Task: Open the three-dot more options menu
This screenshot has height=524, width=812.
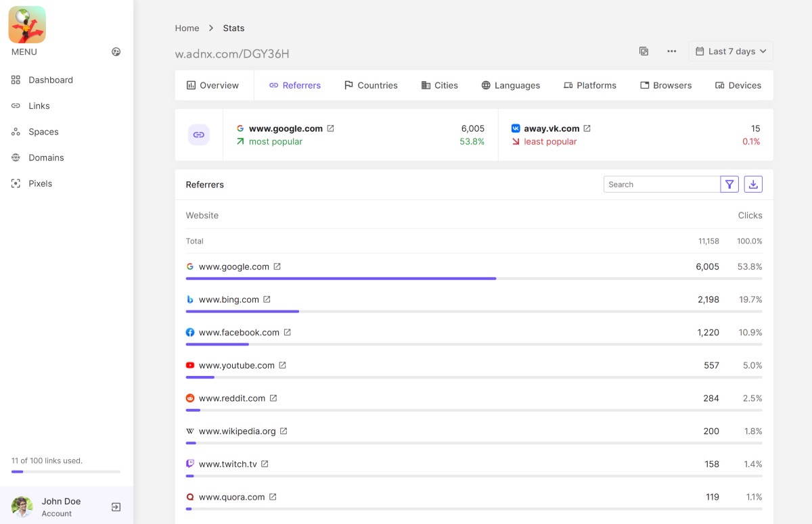Action: click(671, 51)
